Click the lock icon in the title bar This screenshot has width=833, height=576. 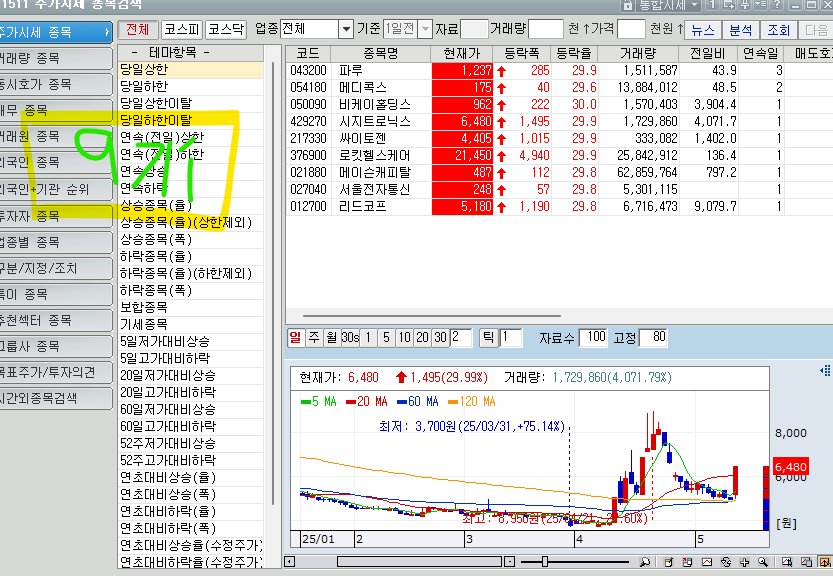point(627,5)
